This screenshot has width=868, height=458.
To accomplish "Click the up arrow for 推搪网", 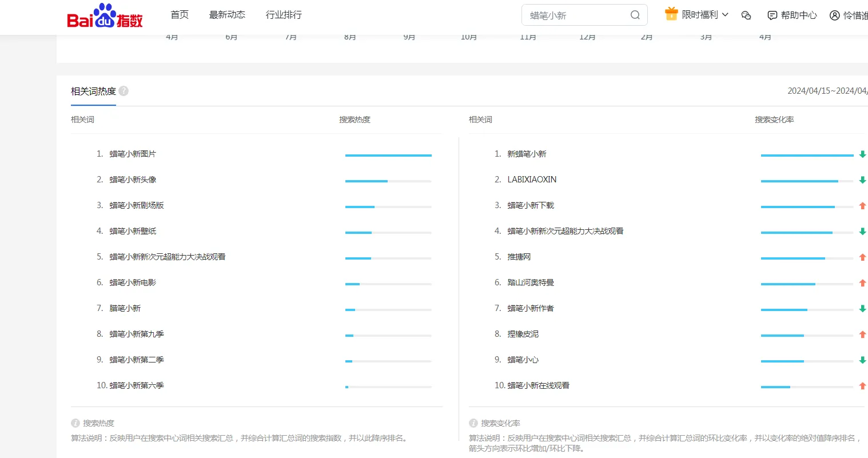I will click(863, 257).
